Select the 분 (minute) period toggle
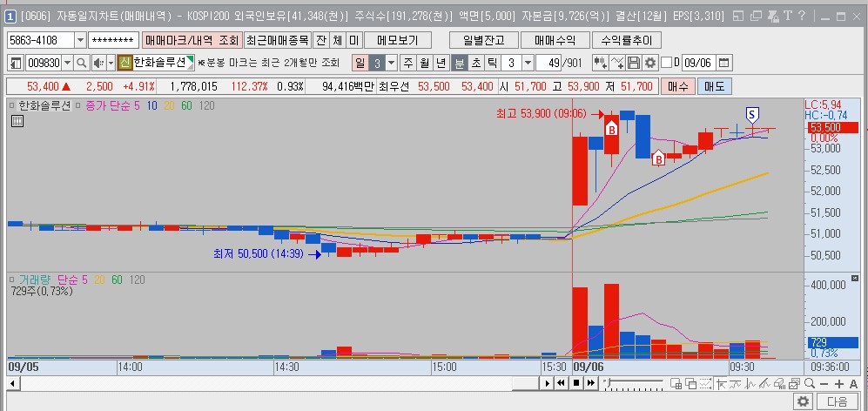Viewport: 868px width, 411px height. [459, 63]
